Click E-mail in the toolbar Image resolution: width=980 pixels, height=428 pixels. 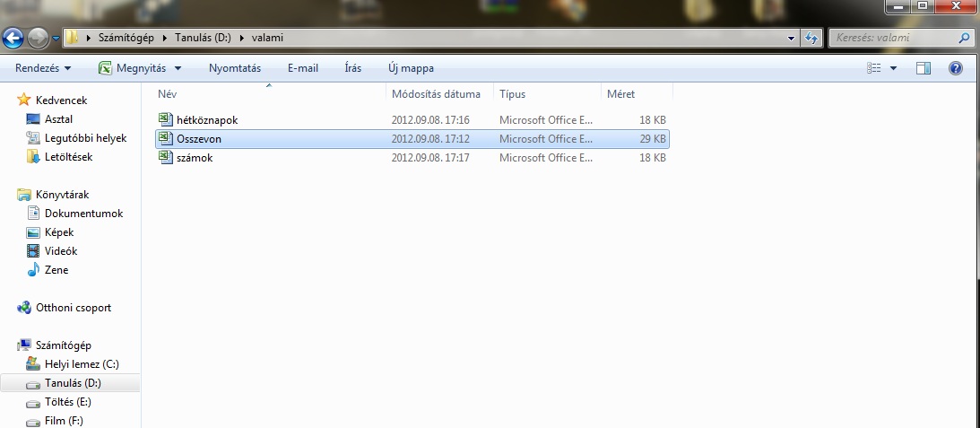303,68
